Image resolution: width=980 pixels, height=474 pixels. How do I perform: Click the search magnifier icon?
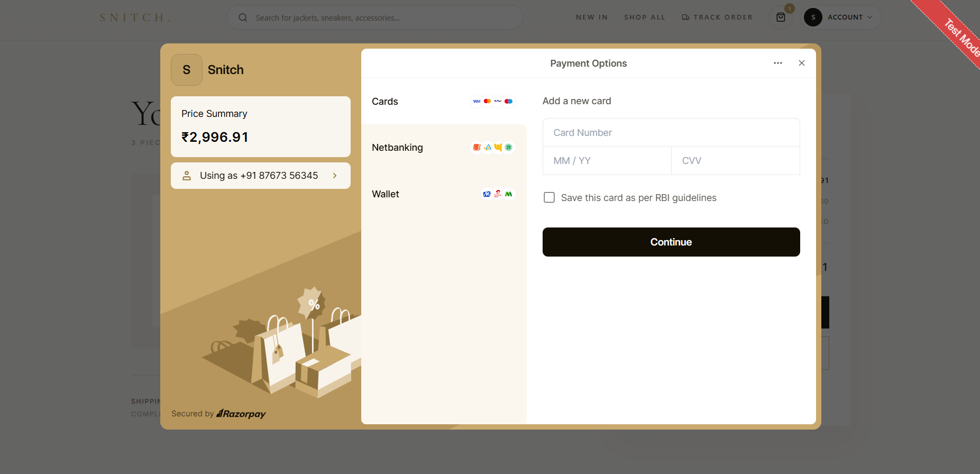tap(243, 17)
